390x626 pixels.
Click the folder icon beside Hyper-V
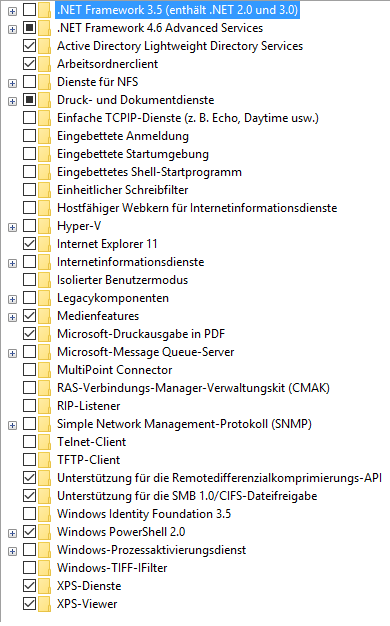pyautogui.click(x=45, y=226)
